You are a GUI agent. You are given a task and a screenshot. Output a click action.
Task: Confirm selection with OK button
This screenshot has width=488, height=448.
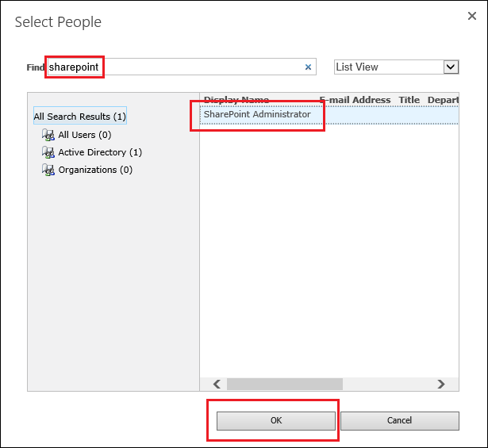pyautogui.click(x=276, y=420)
